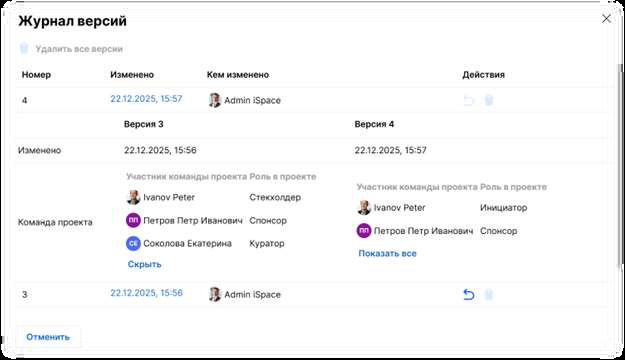Click the dialog's vertical scrollbar
The height and width of the screenshot is (360, 625).
[x=619, y=165]
